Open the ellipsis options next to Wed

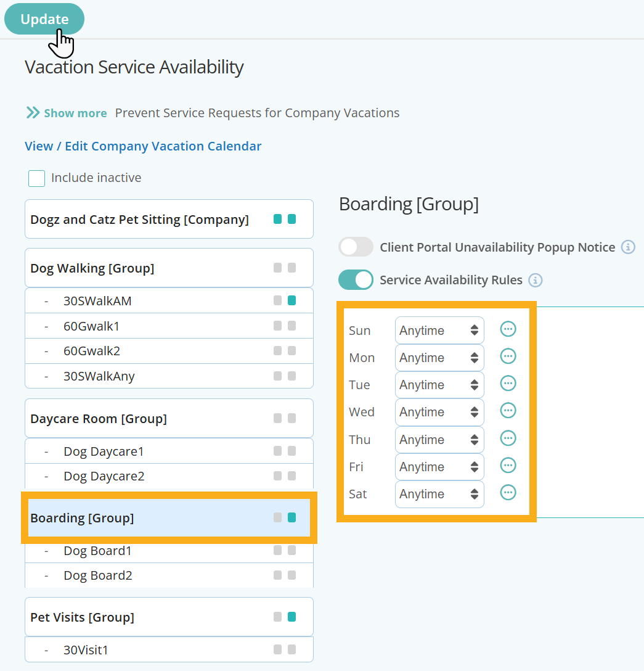pos(508,411)
